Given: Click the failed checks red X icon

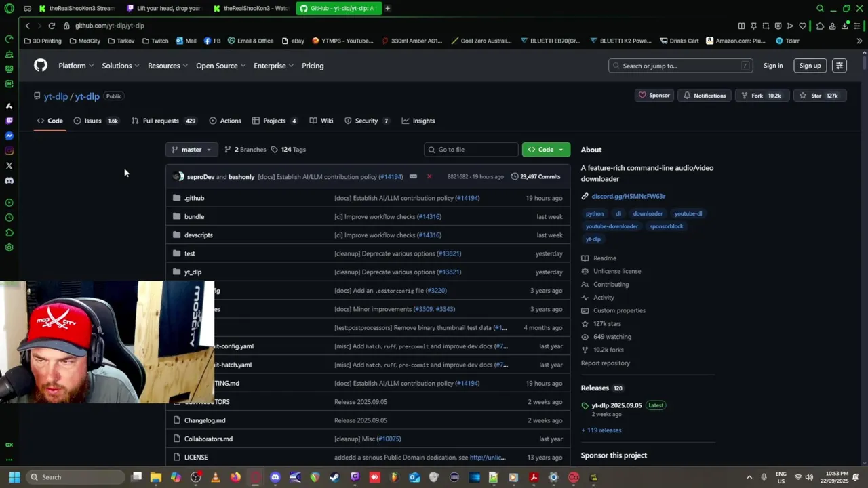Looking at the screenshot, I should click(429, 176).
